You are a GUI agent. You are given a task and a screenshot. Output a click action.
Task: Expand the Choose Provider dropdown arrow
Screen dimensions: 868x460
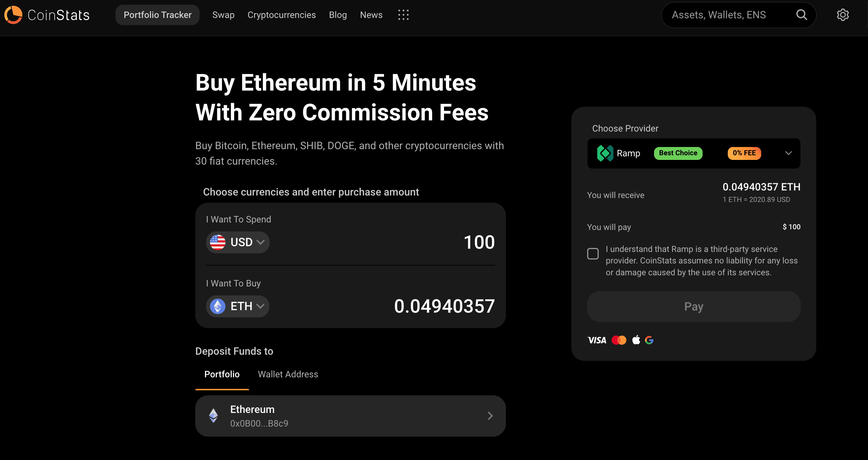789,153
